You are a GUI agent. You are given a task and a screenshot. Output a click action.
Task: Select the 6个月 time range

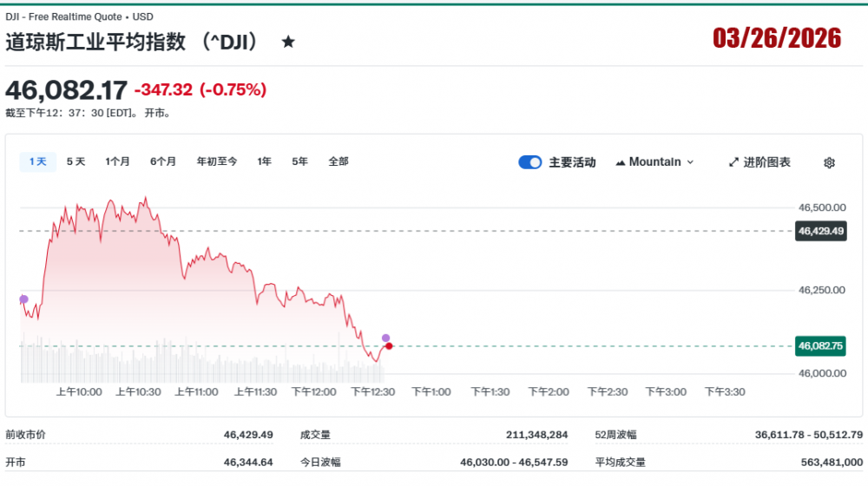click(163, 161)
